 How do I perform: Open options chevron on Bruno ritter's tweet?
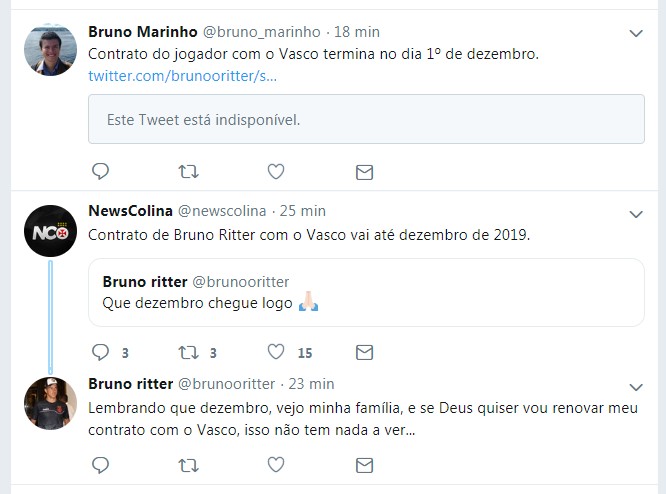point(635,387)
